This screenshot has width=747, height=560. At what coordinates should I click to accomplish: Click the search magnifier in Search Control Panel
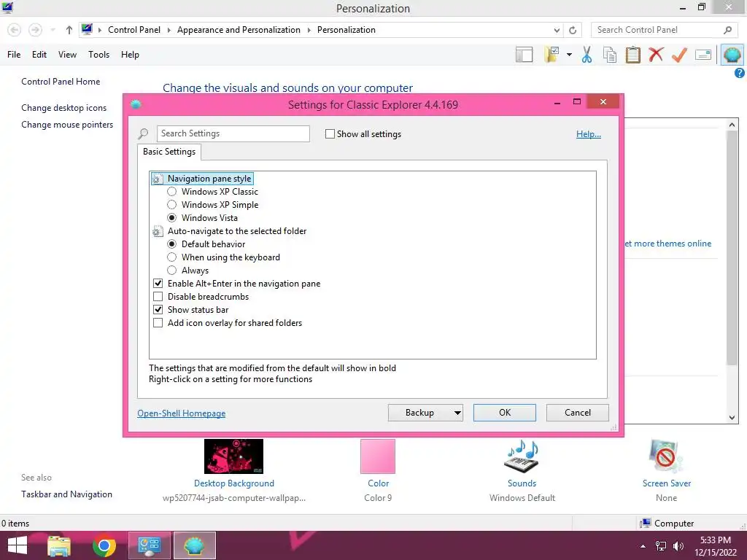click(x=727, y=30)
